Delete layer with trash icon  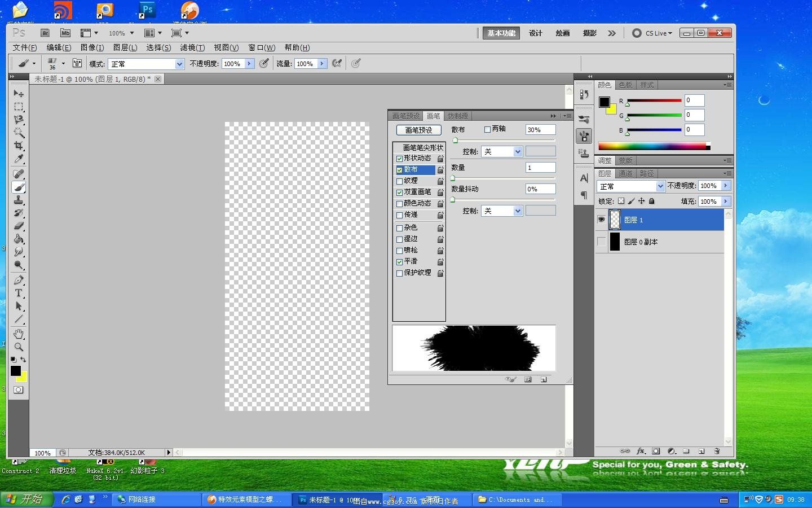click(x=717, y=451)
